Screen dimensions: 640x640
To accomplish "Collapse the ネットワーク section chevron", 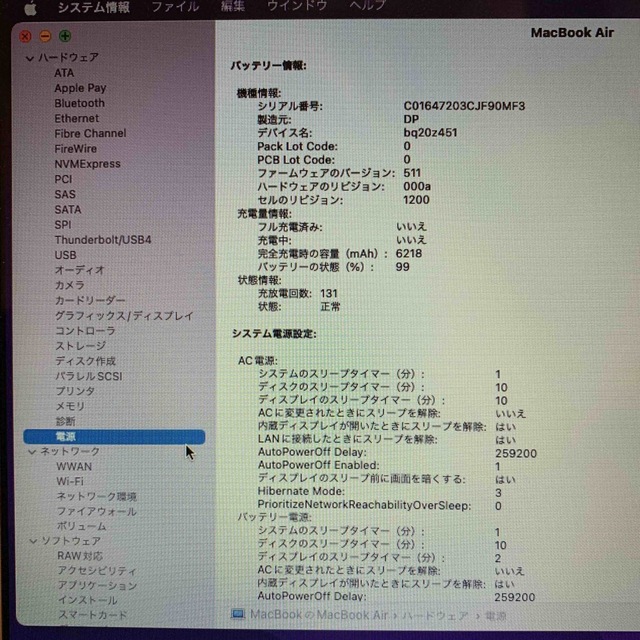I will click(32, 452).
